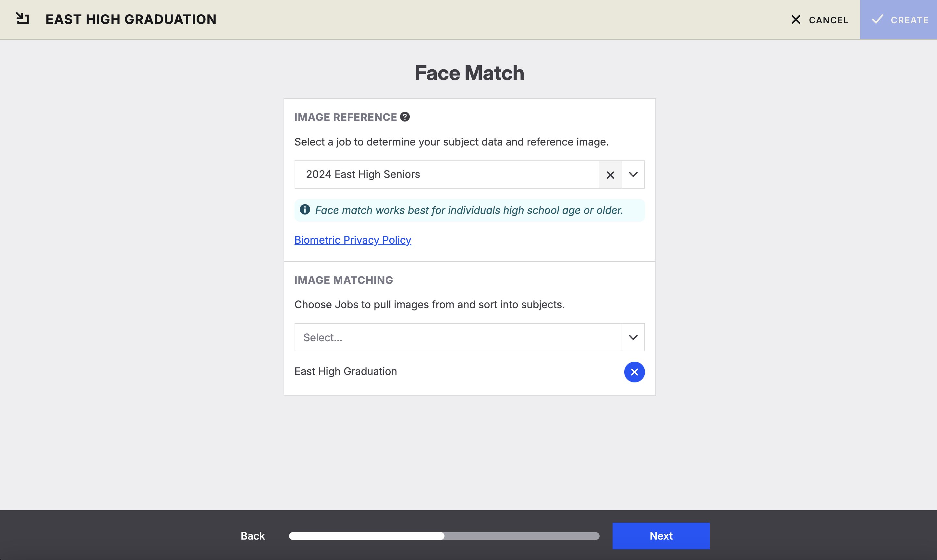
Task: Click the wizard progress bar
Action: [444, 536]
